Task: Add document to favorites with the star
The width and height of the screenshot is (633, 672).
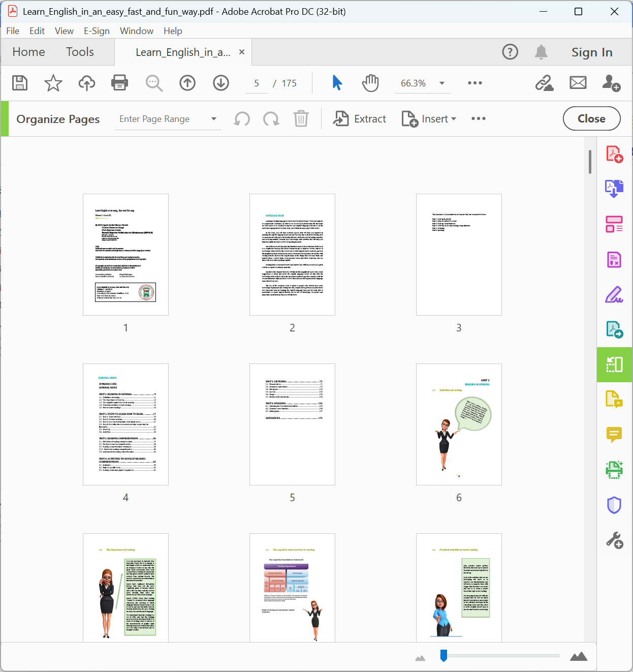Action: pyautogui.click(x=52, y=83)
